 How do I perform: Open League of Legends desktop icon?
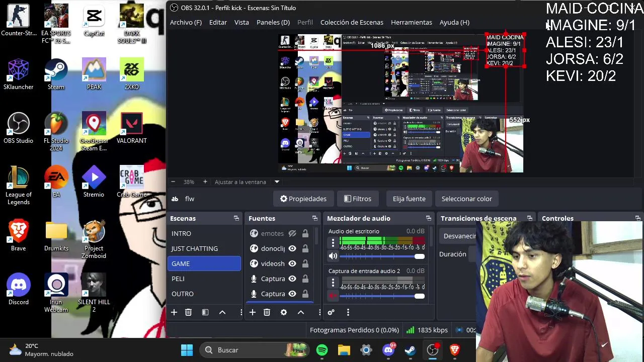(x=18, y=186)
